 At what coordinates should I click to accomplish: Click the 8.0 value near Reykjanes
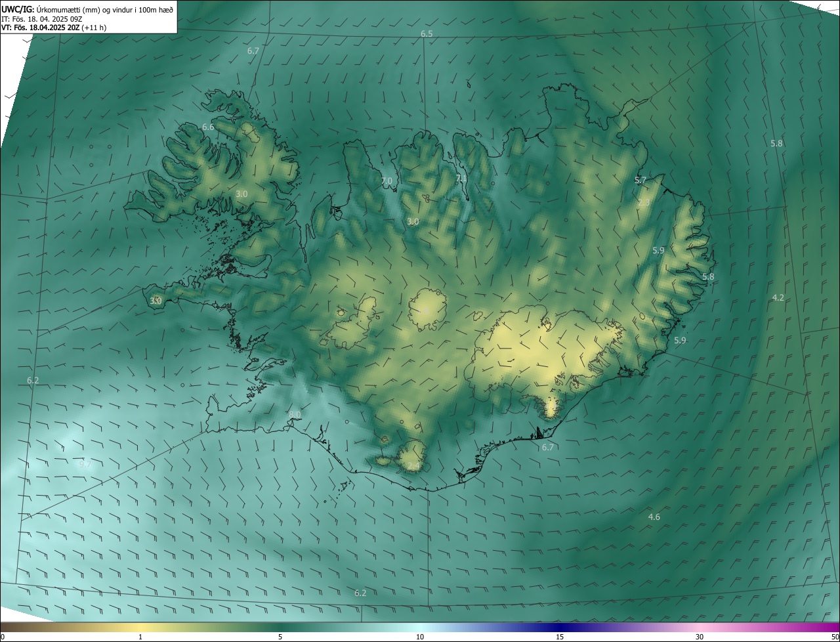[295, 414]
